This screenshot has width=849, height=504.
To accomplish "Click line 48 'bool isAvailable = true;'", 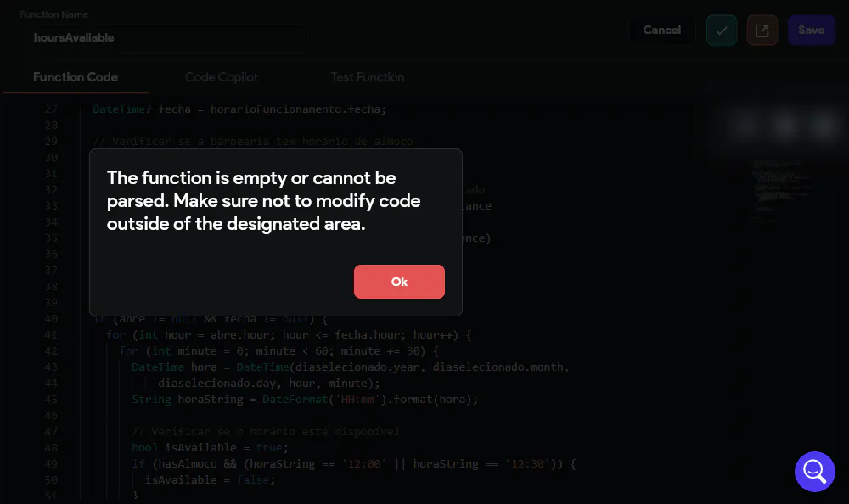I will click(x=210, y=448).
